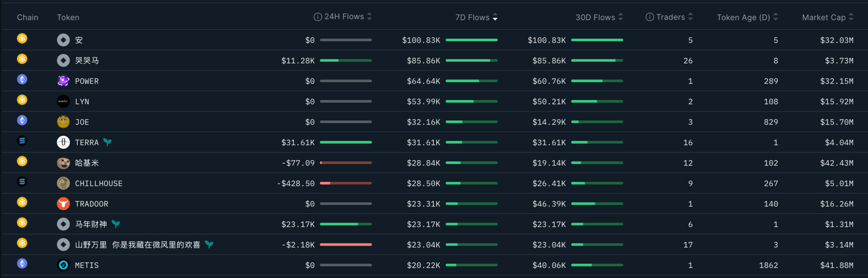Click the -$77.09 24H Flows value
The width and height of the screenshot is (868, 278).
point(298,163)
